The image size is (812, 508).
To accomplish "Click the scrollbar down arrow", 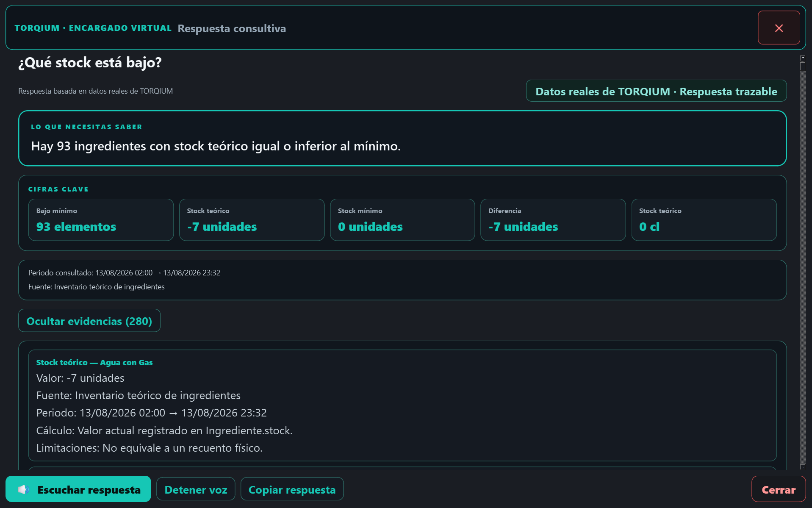I will 803,467.
